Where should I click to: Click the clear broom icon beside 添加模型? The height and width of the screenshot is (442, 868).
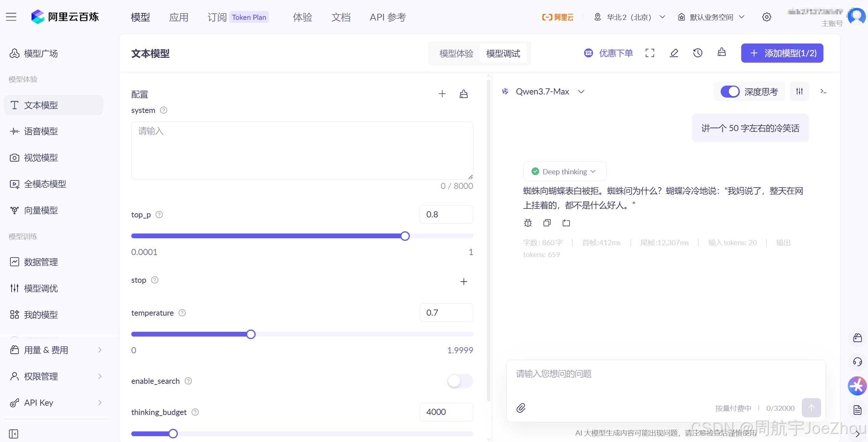click(x=722, y=52)
